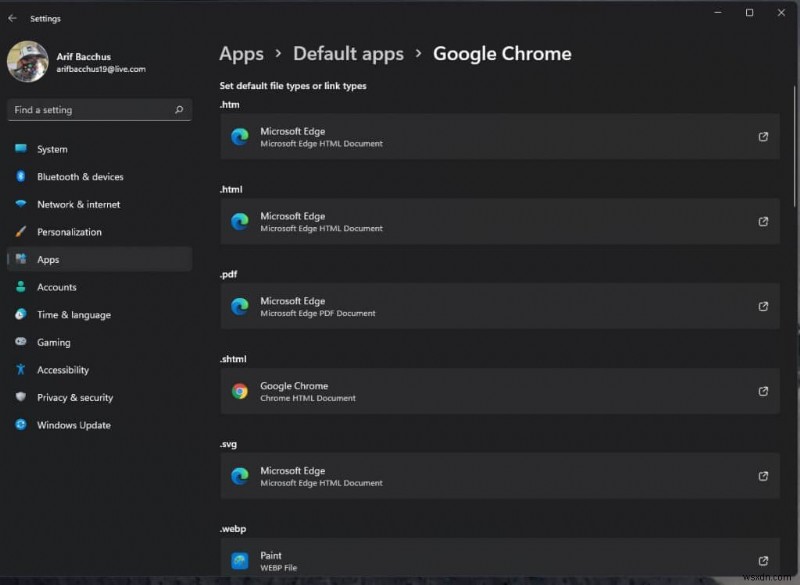This screenshot has height=585, width=800.
Task: Click the Google Chrome icon for .shtml
Action: pos(240,391)
